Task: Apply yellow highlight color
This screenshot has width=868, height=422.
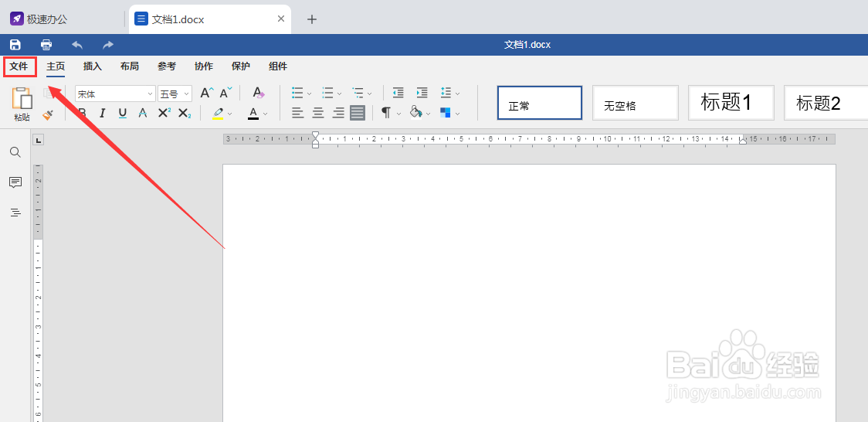Action: [x=218, y=113]
